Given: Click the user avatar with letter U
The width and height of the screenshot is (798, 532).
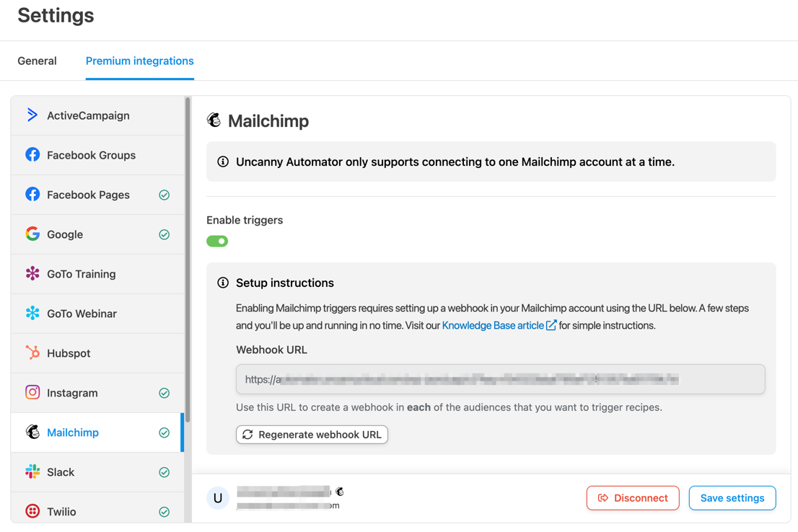Looking at the screenshot, I should (218, 498).
